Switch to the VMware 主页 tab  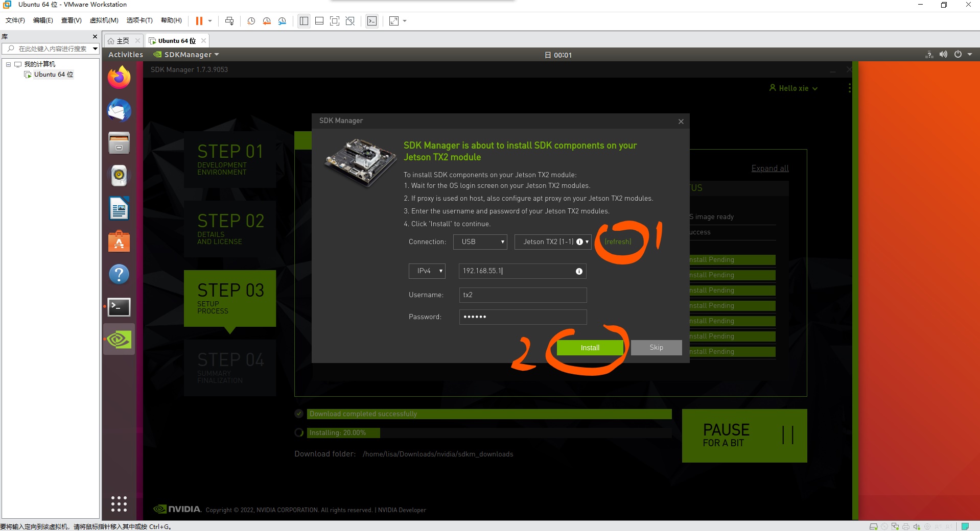point(122,40)
